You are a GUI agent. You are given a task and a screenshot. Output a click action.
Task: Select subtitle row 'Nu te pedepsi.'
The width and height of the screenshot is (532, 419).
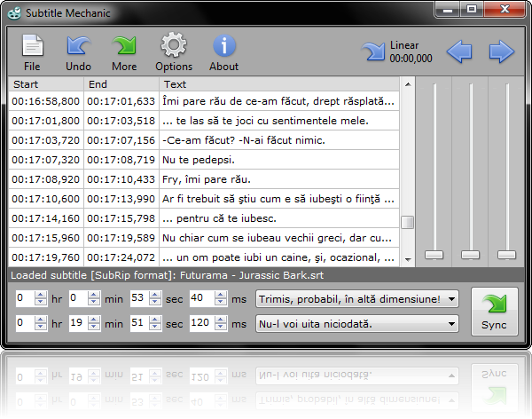pyautogui.click(x=204, y=160)
